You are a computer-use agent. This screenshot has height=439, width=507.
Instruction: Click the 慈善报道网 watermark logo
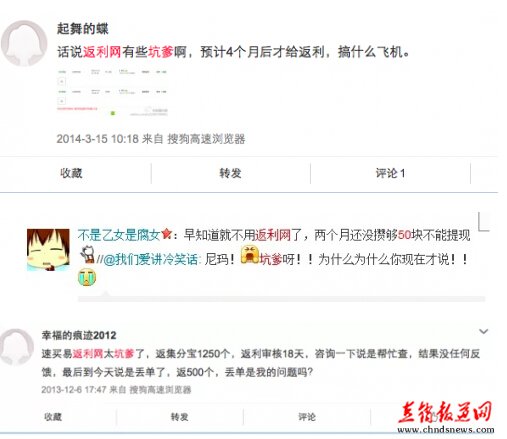click(445, 417)
